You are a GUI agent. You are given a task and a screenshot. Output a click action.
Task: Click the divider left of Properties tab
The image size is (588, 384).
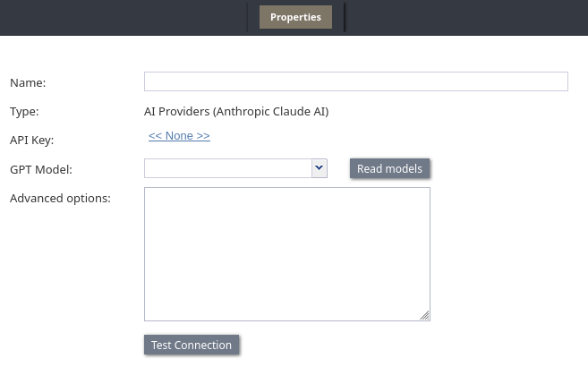pos(248,17)
